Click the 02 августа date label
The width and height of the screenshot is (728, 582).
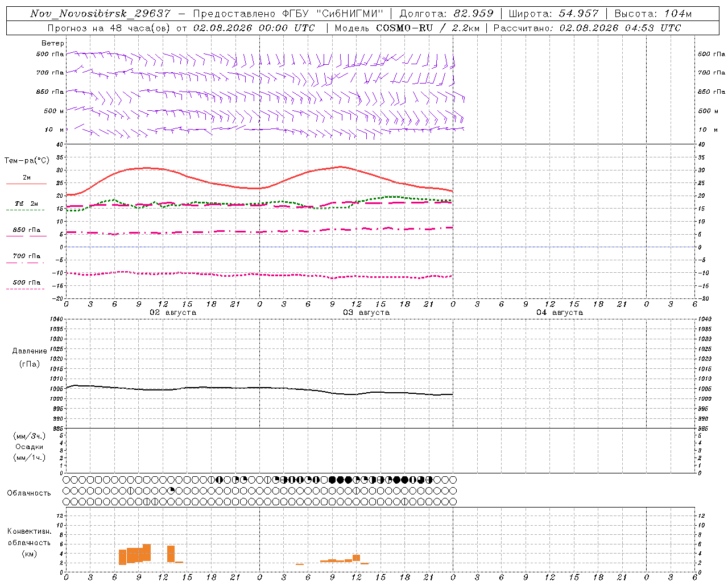tap(173, 312)
